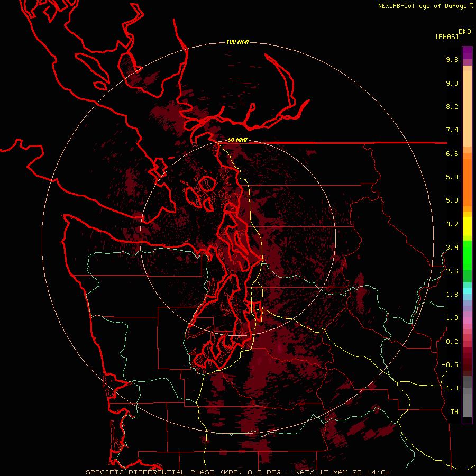Select the 1.0 scale value
Viewport: 476px width, 476px height.
point(452,318)
